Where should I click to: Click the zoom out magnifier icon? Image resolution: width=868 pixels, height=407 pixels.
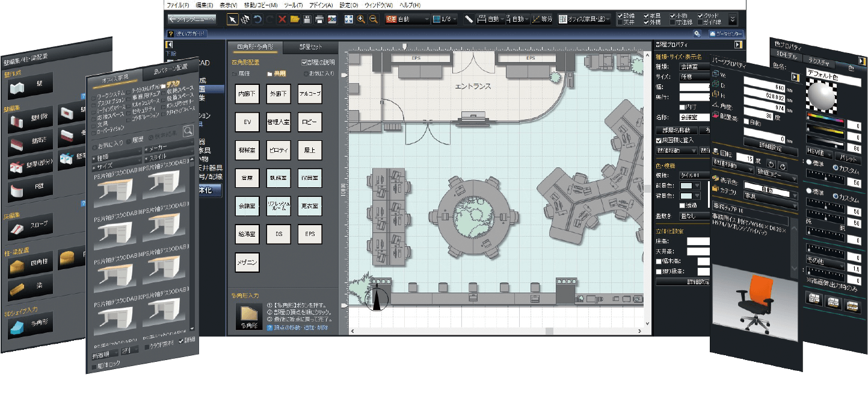[374, 19]
